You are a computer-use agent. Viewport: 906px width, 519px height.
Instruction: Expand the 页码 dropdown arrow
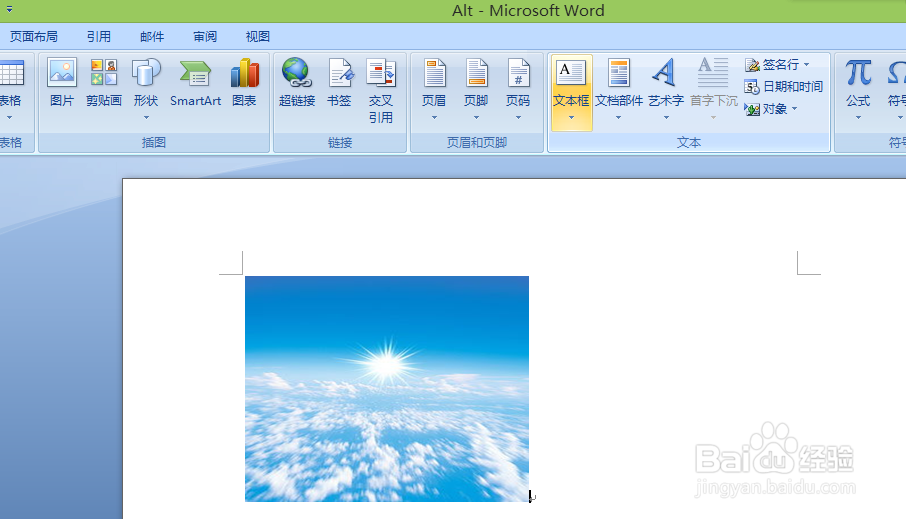[518, 118]
